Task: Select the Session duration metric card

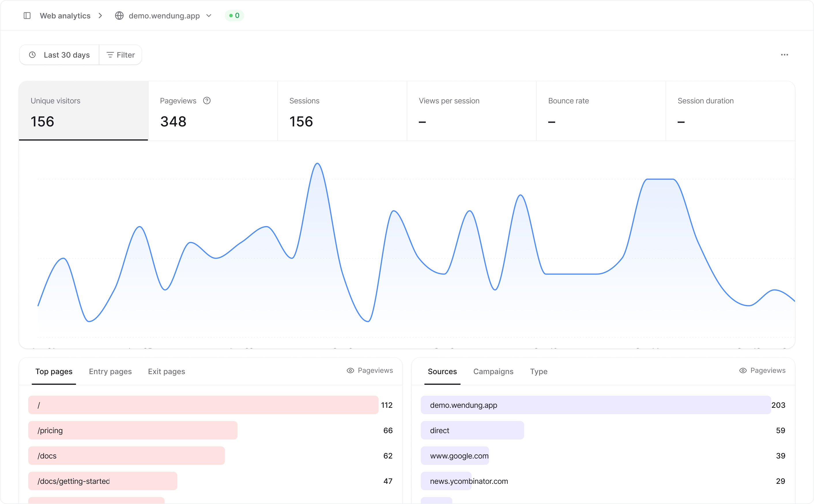Action: coord(731,111)
